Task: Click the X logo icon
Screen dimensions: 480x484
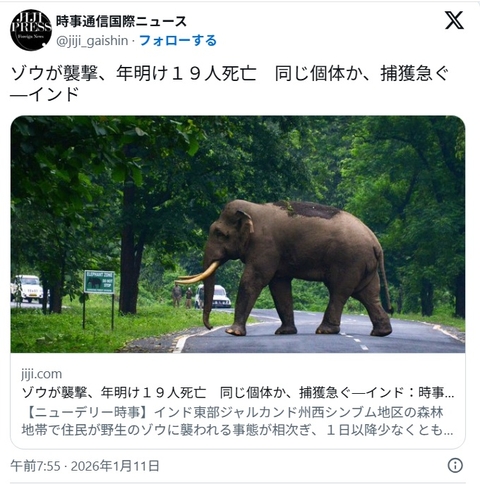Action: pos(454,20)
